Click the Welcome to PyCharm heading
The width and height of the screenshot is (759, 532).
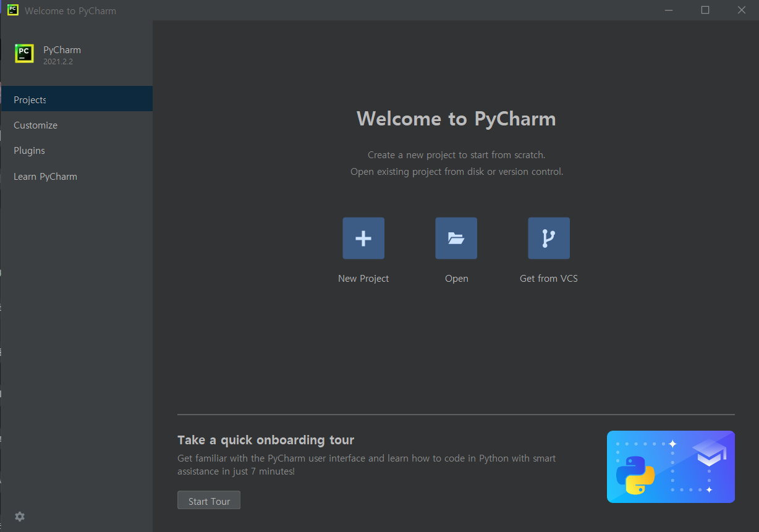[x=456, y=119]
